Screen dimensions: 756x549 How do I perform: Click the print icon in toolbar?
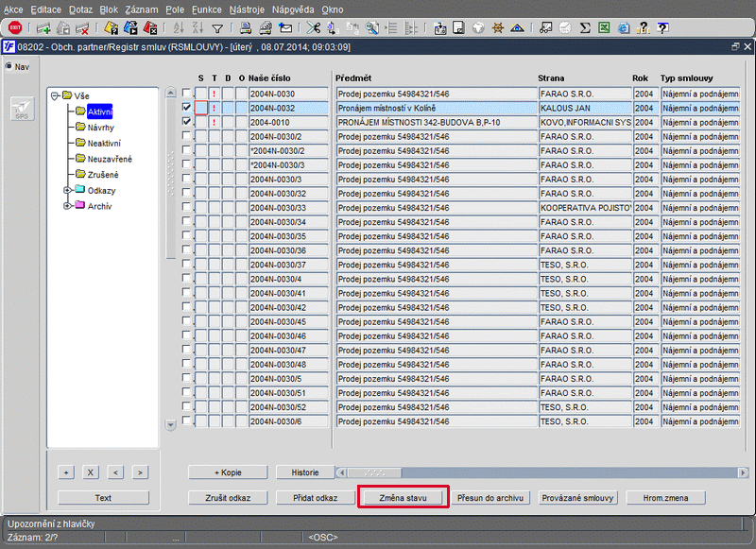(x=246, y=28)
